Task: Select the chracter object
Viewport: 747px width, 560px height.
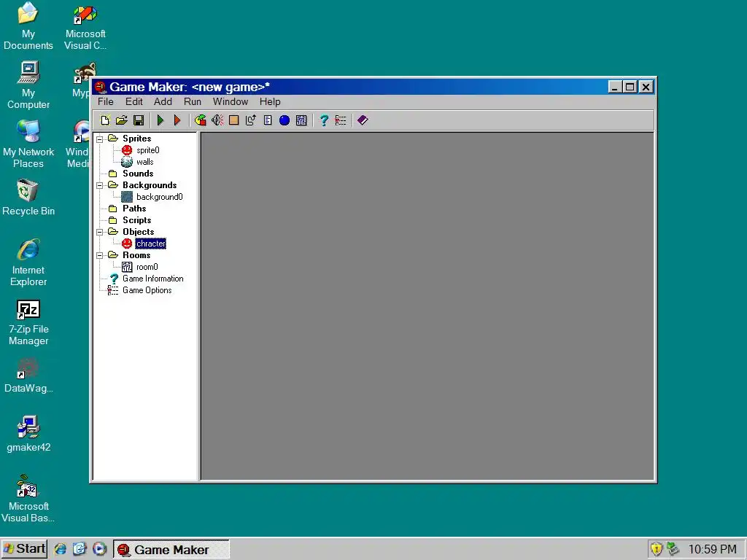Action: [150, 244]
